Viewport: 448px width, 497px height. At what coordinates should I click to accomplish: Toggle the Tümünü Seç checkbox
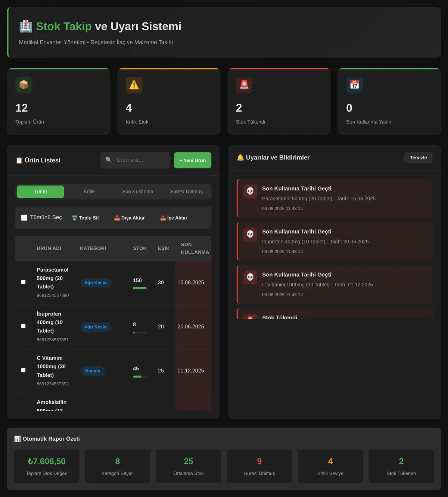(24, 218)
